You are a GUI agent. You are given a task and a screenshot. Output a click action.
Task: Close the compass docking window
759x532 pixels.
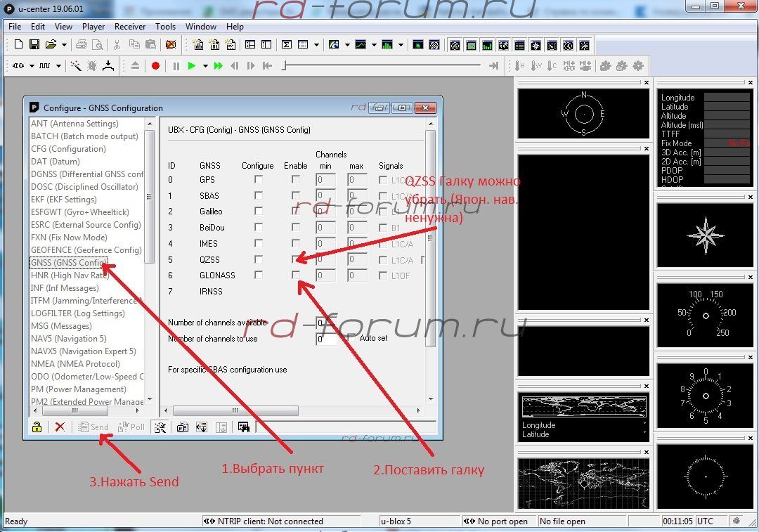(751, 197)
